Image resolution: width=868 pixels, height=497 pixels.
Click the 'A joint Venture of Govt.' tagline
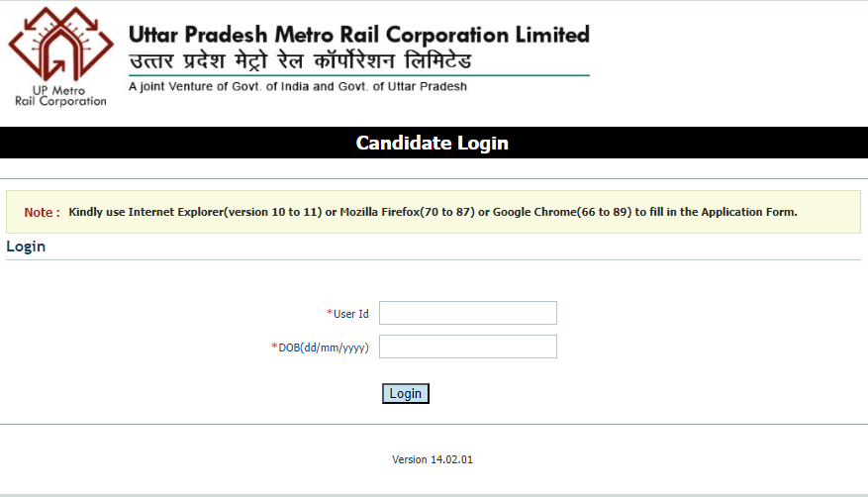298,86
